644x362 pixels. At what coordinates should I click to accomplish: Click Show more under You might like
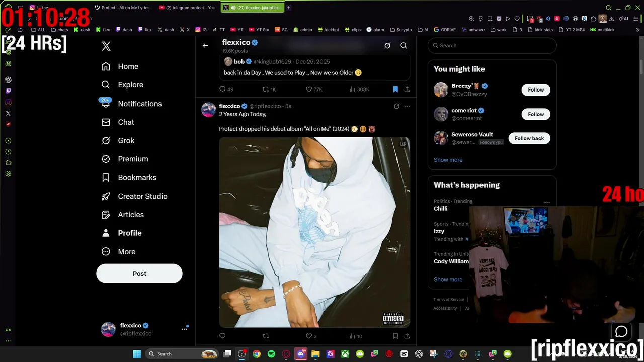(x=448, y=160)
